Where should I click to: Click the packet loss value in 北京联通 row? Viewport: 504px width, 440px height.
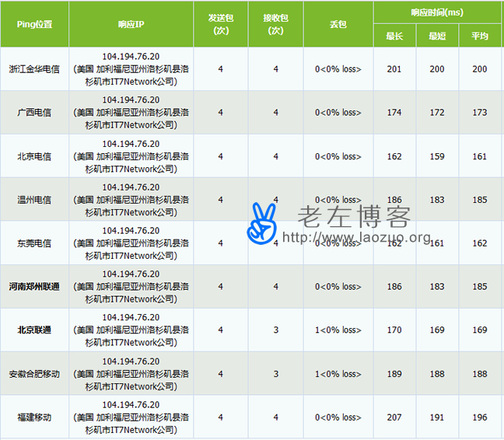[x=338, y=330]
